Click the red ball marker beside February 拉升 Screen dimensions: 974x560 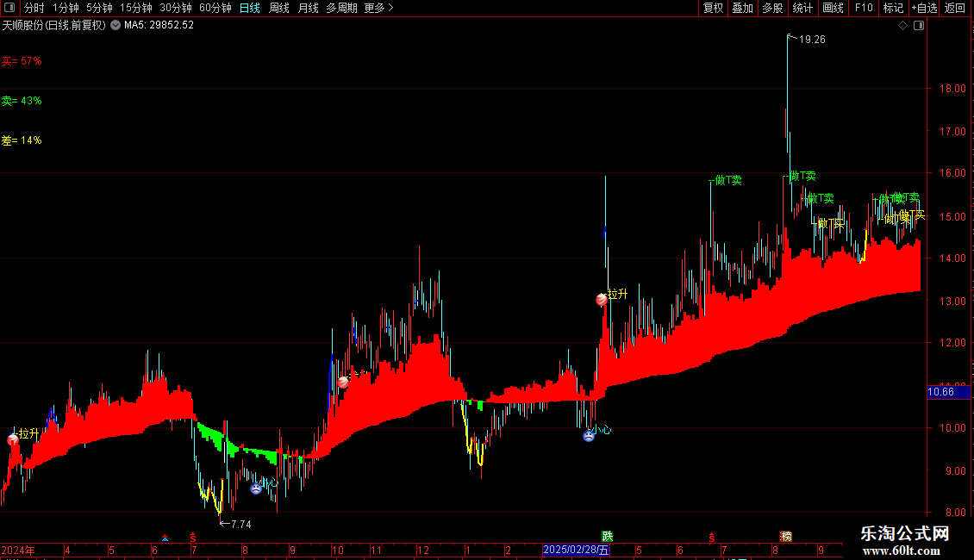click(x=602, y=300)
